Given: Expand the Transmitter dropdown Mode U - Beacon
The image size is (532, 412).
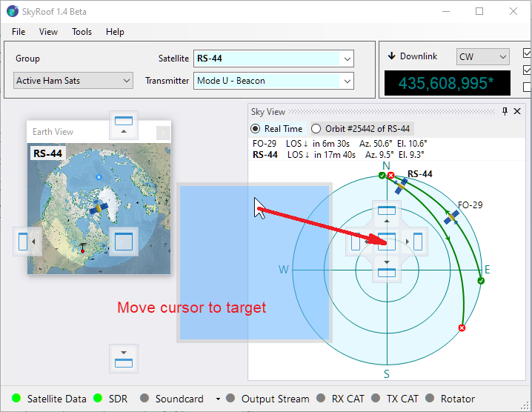Looking at the screenshot, I should [x=273, y=81].
